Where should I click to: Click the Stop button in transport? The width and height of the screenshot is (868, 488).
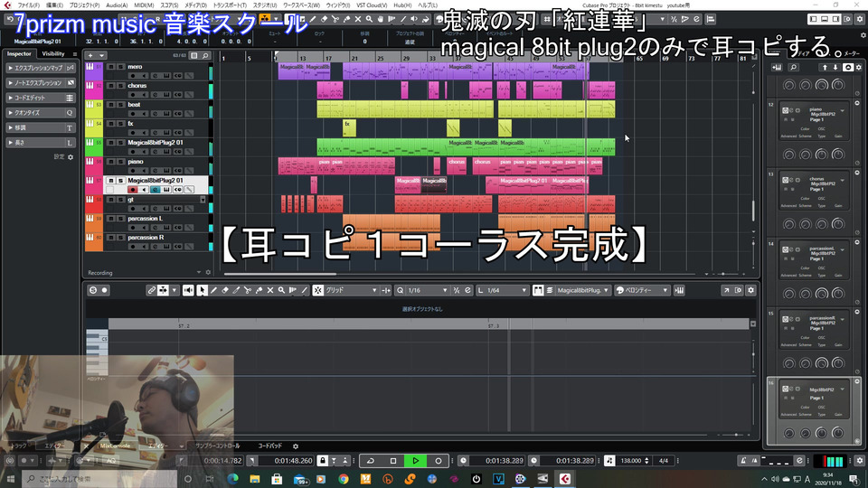393,460
